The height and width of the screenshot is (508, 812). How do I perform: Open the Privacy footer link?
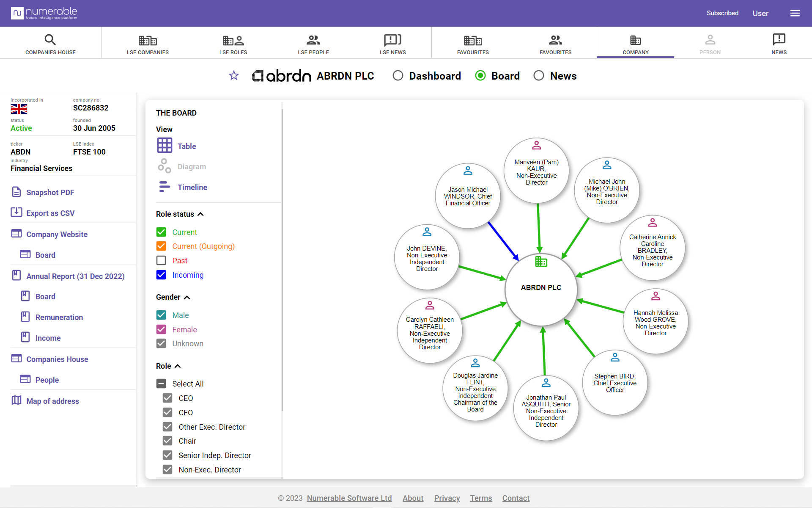(x=447, y=498)
